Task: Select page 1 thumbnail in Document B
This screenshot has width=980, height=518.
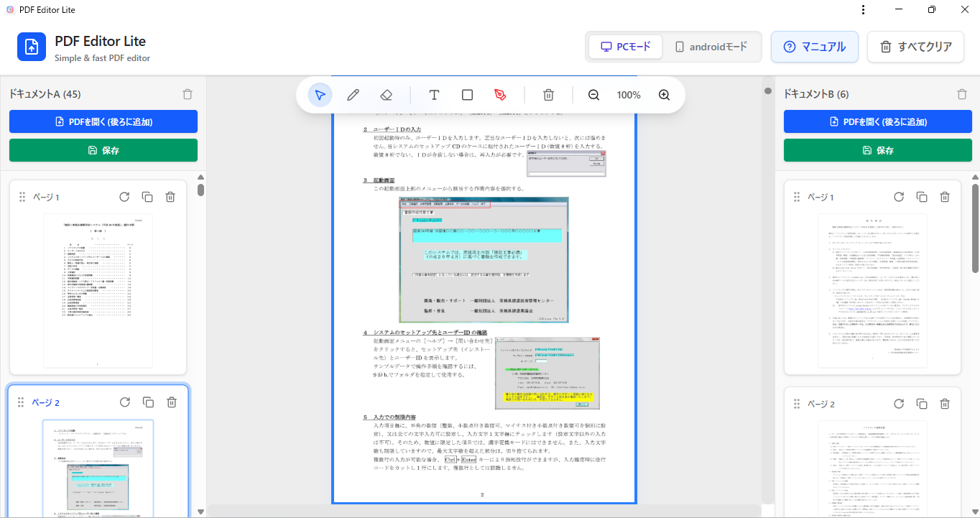Action: click(872, 290)
